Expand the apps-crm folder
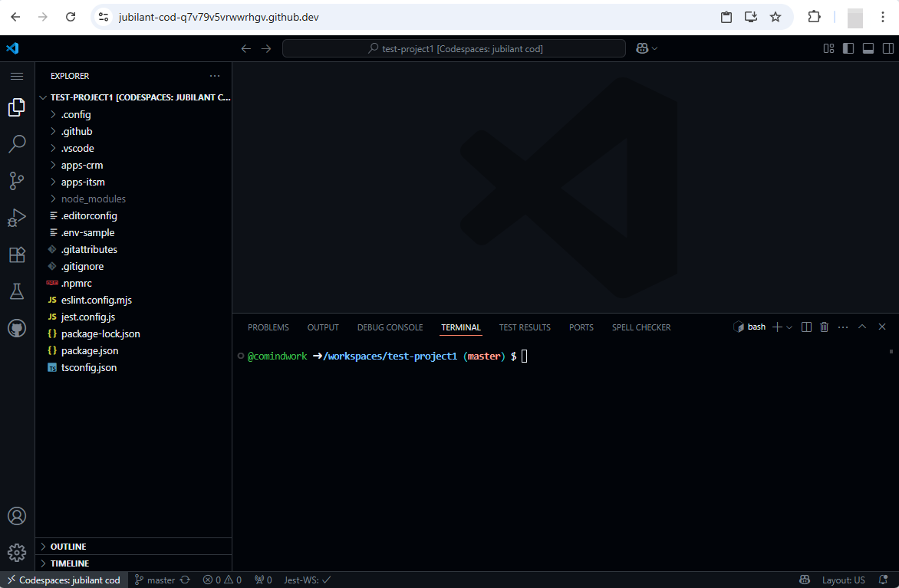Image resolution: width=899 pixels, height=588 pixels. pyautogui.click(x=133, y=165)
